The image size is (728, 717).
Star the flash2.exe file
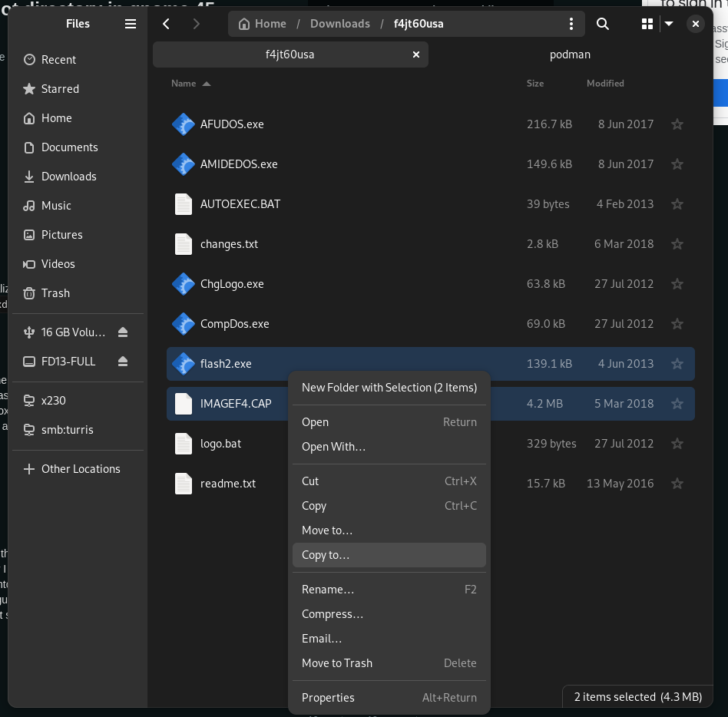tap(677, 364)
